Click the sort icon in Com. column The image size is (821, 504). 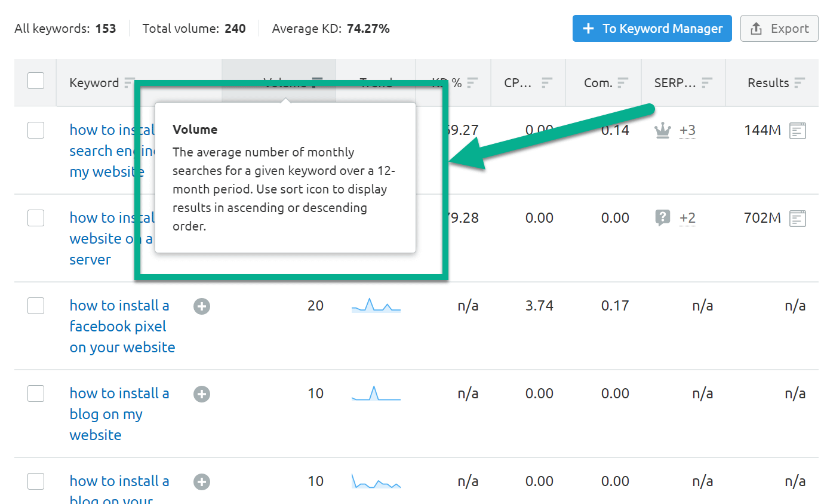tap(623, 83)
